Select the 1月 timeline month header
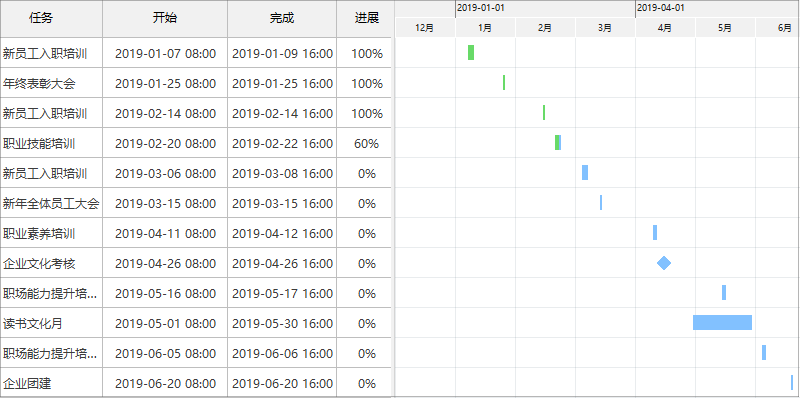The height and width of the screenshot is (398, 800). (485, 28)
